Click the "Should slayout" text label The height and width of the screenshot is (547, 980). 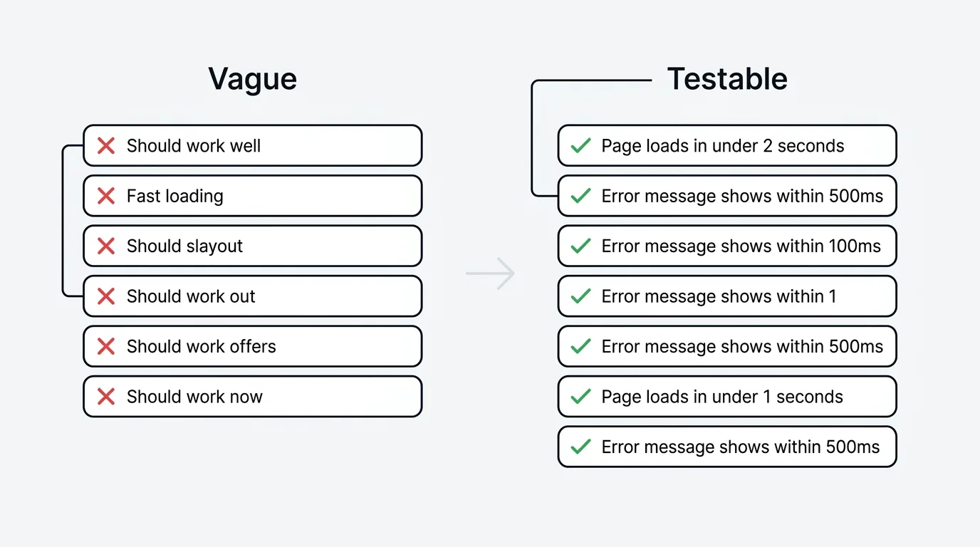184,246
